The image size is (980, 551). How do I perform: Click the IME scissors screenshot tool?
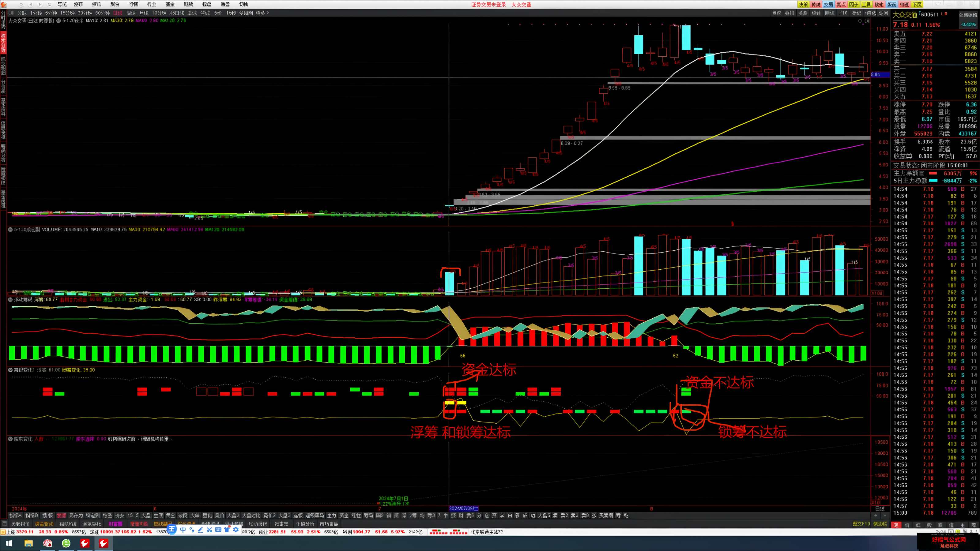coord(209,530)
